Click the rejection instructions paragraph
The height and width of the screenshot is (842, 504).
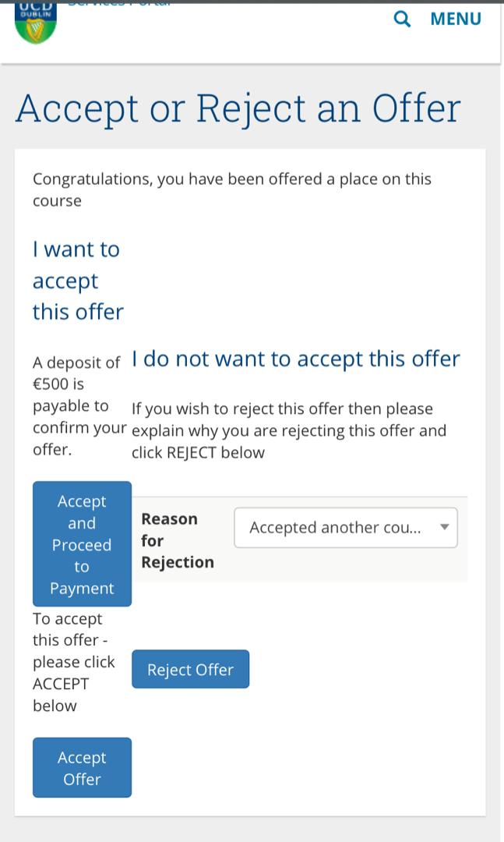(289, 430)
